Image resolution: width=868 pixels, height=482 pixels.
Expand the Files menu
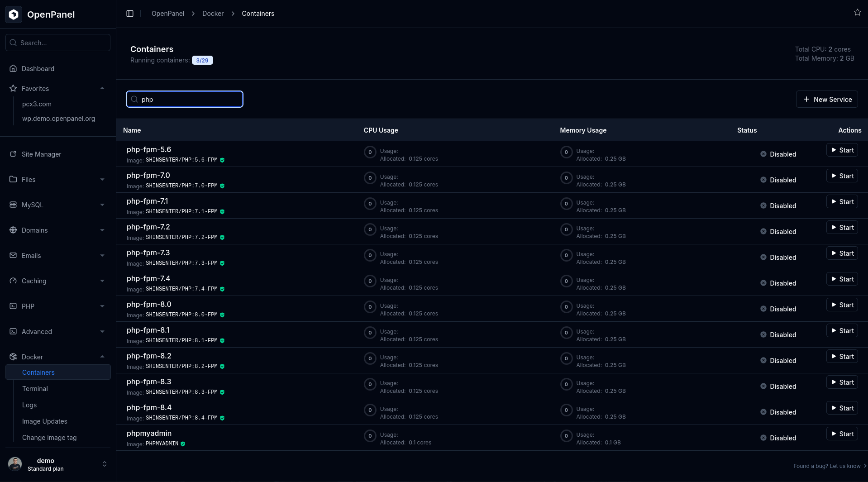(x=102, y=180)
